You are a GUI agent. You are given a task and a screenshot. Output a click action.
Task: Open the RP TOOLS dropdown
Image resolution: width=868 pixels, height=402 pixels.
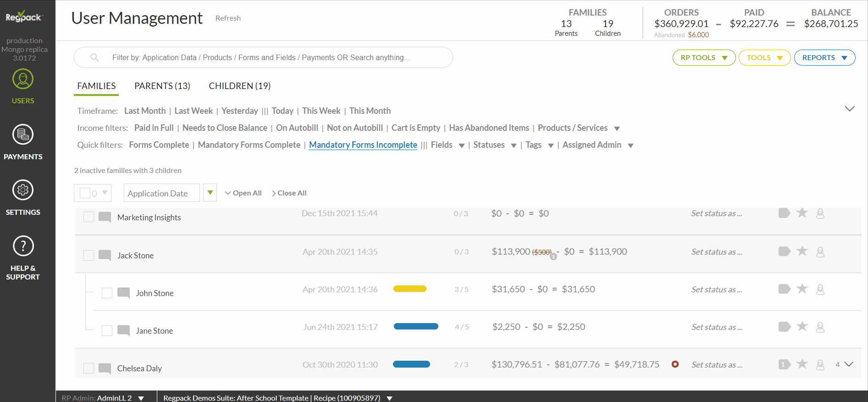click(704, 58)
